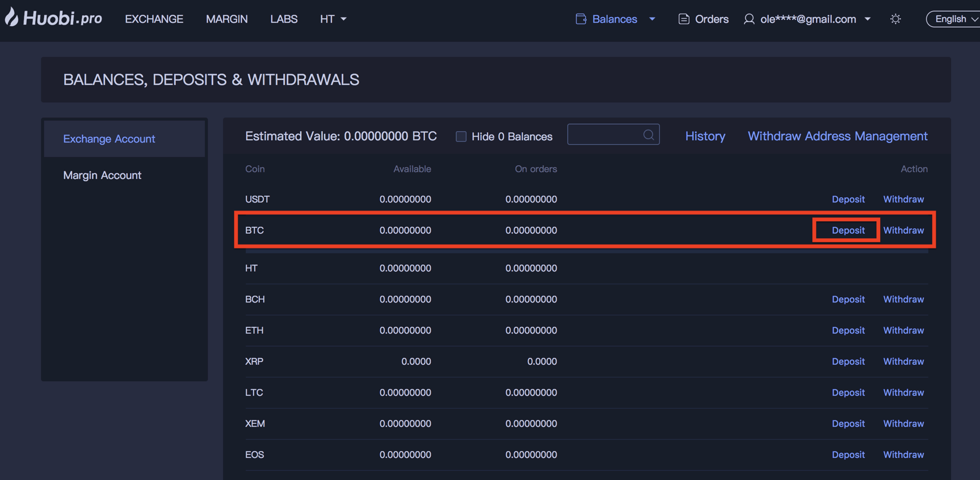The height and width of the screenshot is (480, 980).
Task: Open Withdraw Address Management
Action: click(838, 136)
